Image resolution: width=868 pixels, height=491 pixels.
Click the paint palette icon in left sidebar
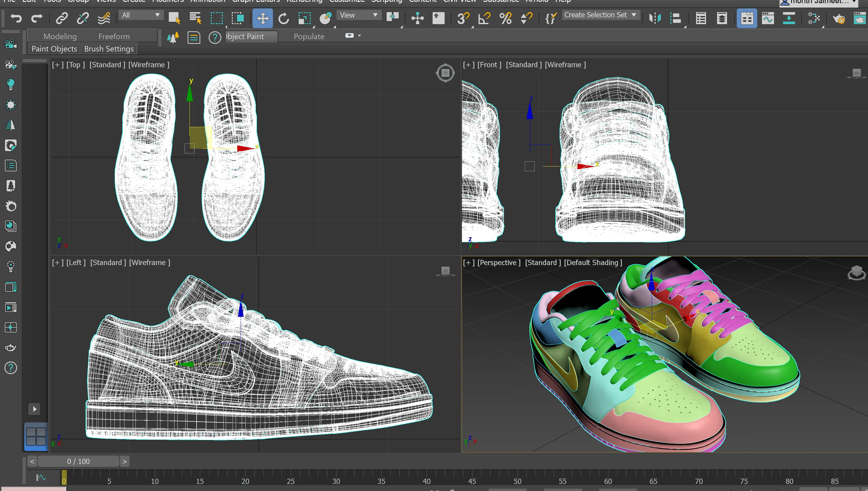[x=11, y=246]
